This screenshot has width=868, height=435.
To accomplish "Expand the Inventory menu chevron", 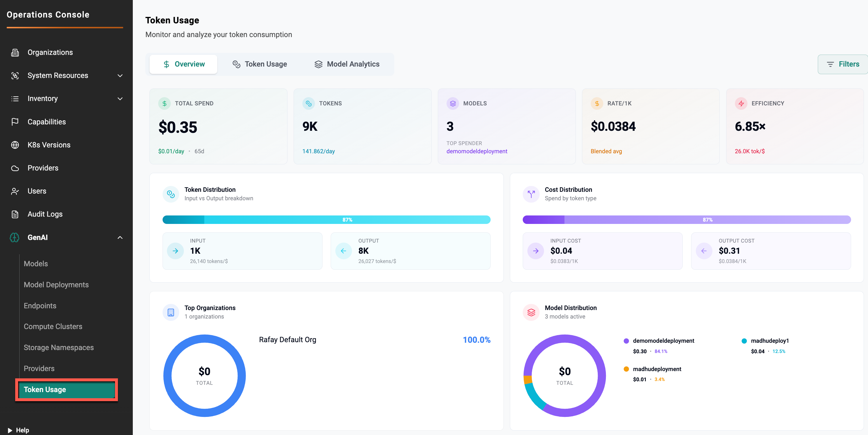I will click(120, 99).
